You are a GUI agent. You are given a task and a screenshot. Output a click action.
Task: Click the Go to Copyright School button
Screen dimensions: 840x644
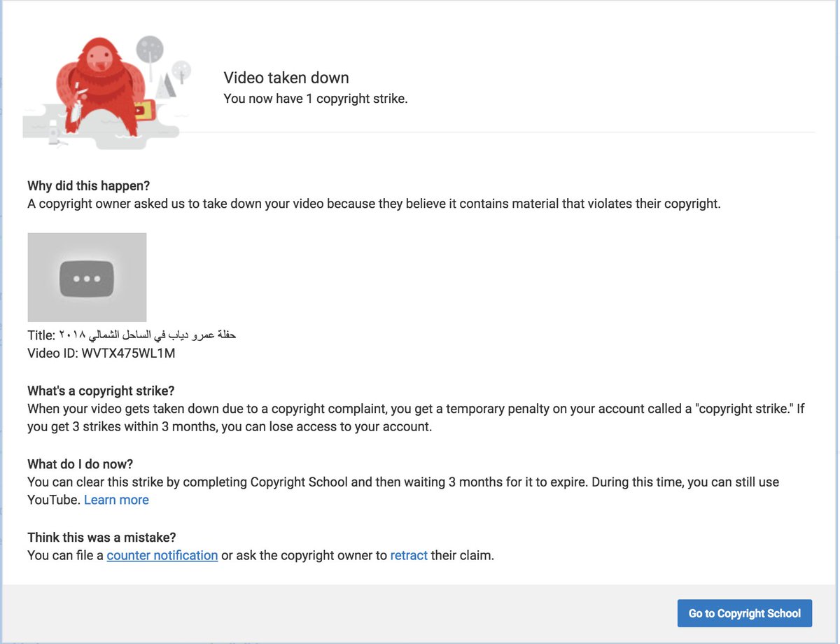pyautogui.click(x=744, y=613)
